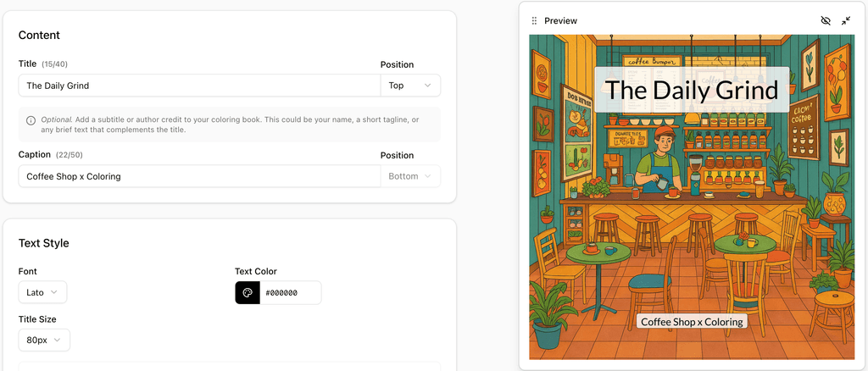868x371 pixels.
Task: Click the info icon beside the Optional hint
Action: coord(31,120)
